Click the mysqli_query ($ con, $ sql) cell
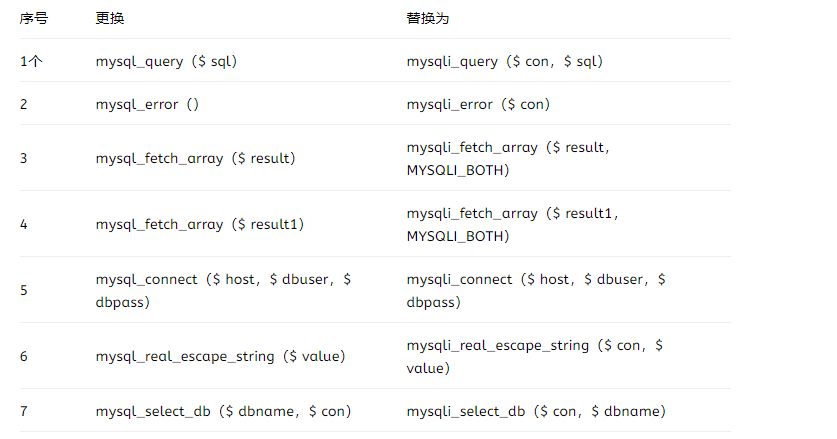This screenshot has width=837, height=439. pyautogui.click(x=504, y=61)
